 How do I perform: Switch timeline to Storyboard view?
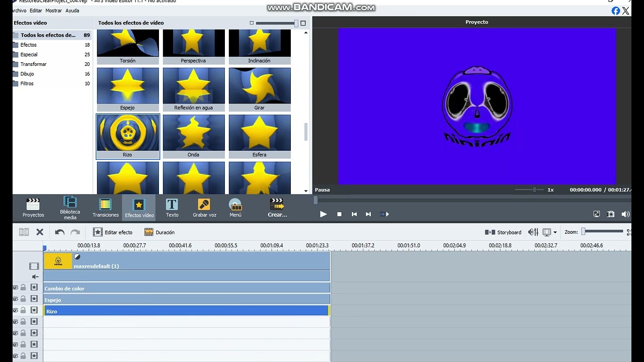point(503,232)
